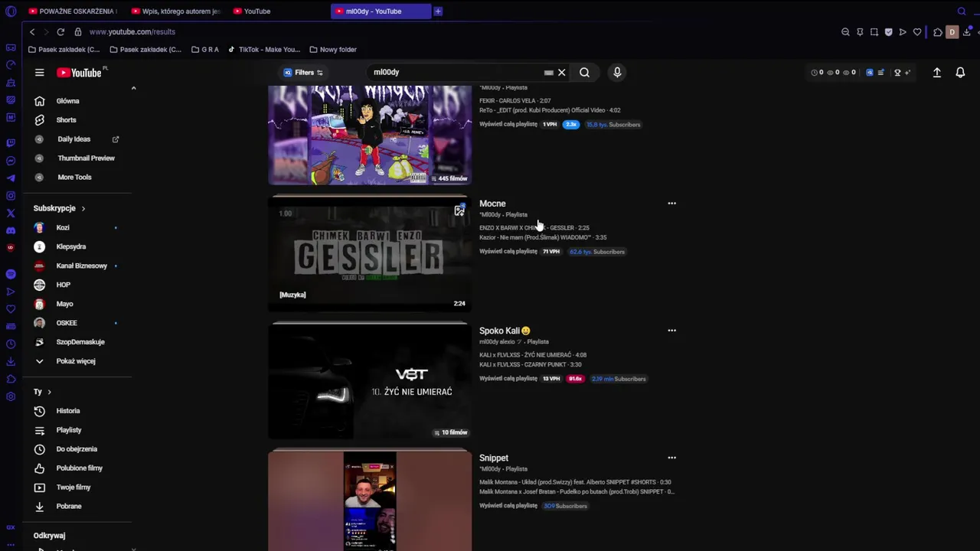The image size is (980, 551).
Task: Open the Filters button
Action: pyautogui.click(x=303, y=73)
